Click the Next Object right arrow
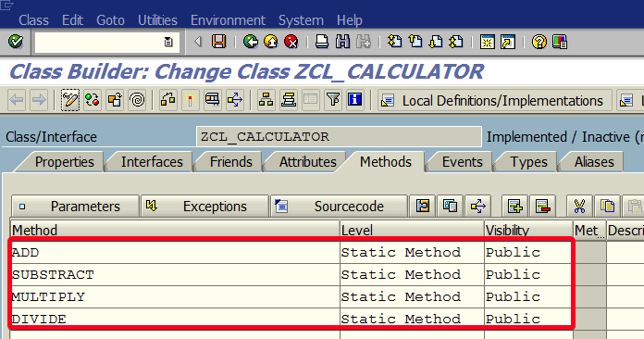644x339 pixels. (39, 100)
